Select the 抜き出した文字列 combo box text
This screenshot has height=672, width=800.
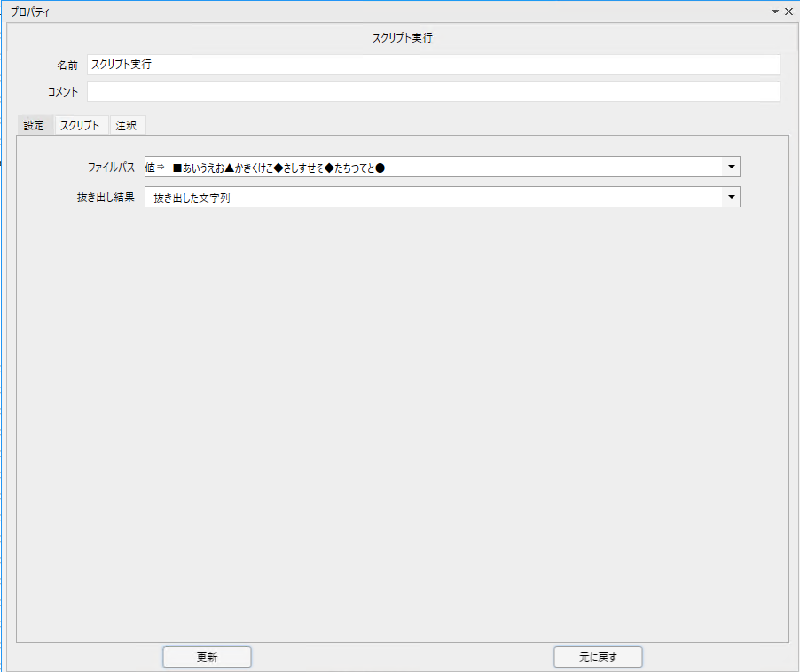[192, 198]
